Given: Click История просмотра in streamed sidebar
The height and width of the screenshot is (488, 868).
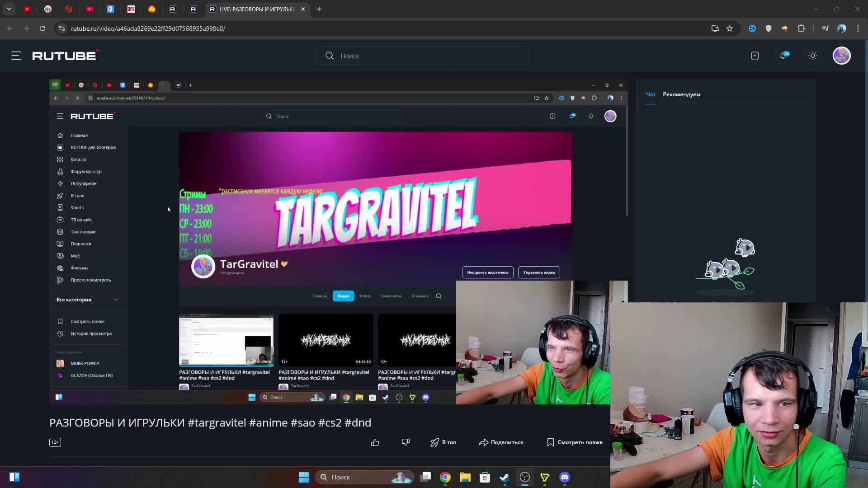Looking at the screenshot, I should pos(91,333).
